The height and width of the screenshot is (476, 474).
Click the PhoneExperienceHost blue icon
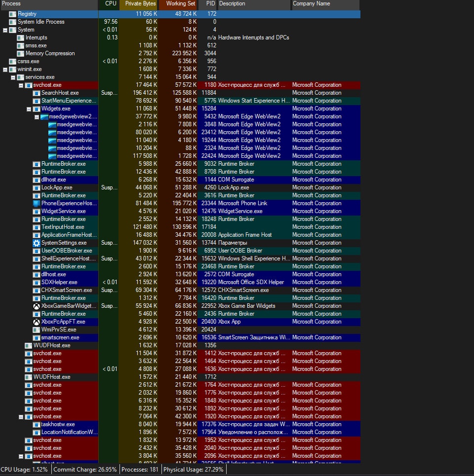click(x=36, y=203)
